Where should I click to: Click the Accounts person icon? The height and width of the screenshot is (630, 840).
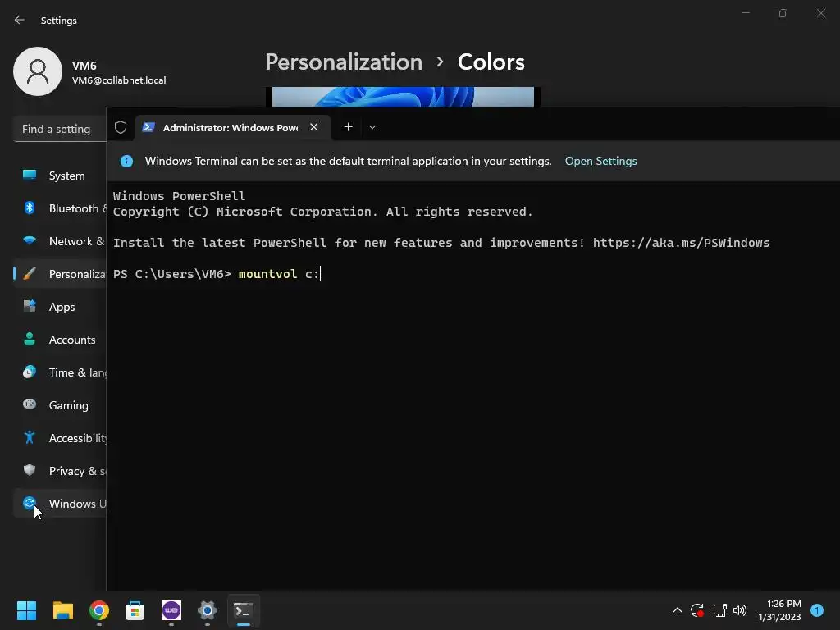(x=30, y=339)
